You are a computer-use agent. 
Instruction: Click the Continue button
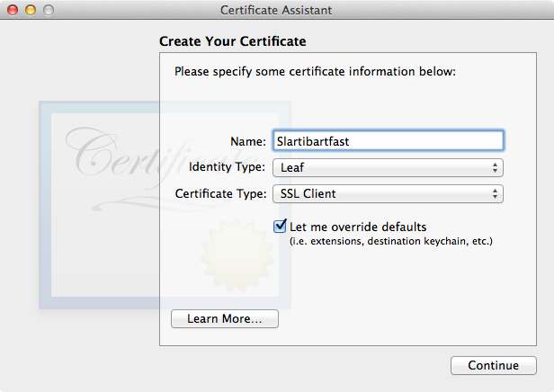[494, 365]
